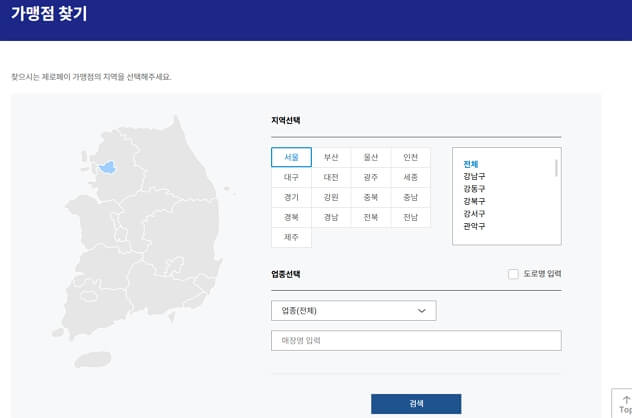Enable the 도로명 입력 checkbox
The height and width of the screenshot is (418, 632).
pyautogui.click(x=513, y=274)
